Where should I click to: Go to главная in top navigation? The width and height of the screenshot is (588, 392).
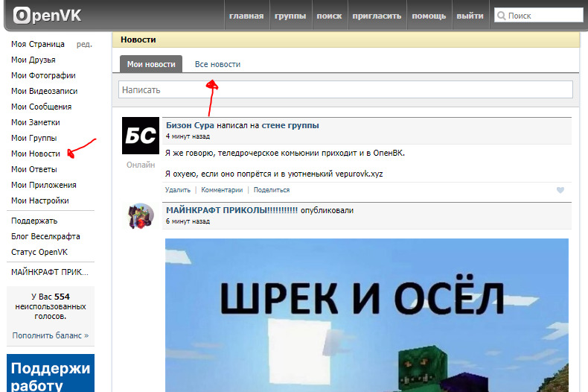[246, 16]
